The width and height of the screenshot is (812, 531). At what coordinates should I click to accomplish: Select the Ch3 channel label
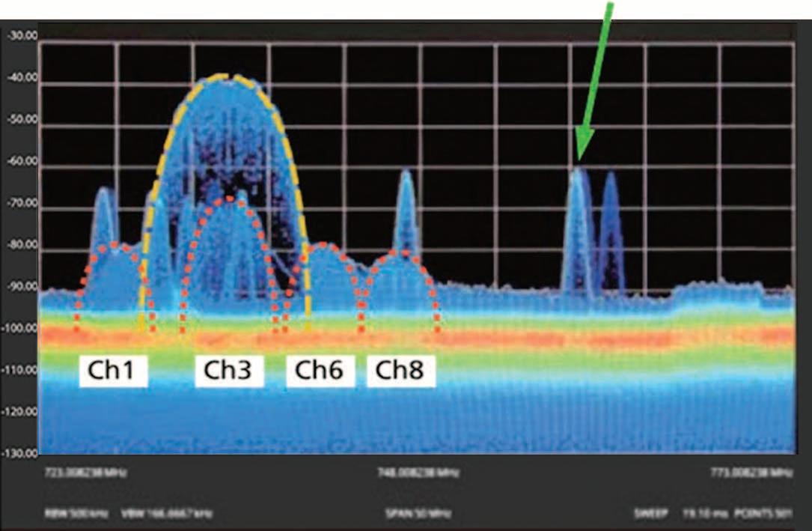click(x=230, y=371)
